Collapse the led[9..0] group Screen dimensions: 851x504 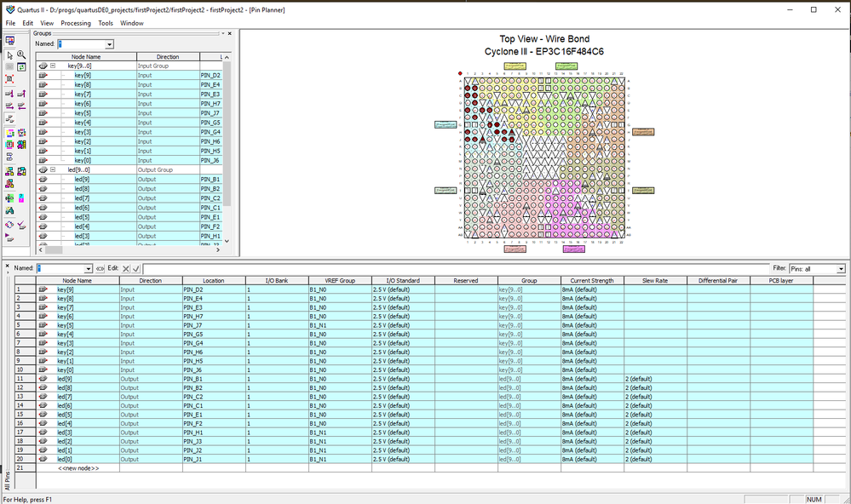pos(53,169)
